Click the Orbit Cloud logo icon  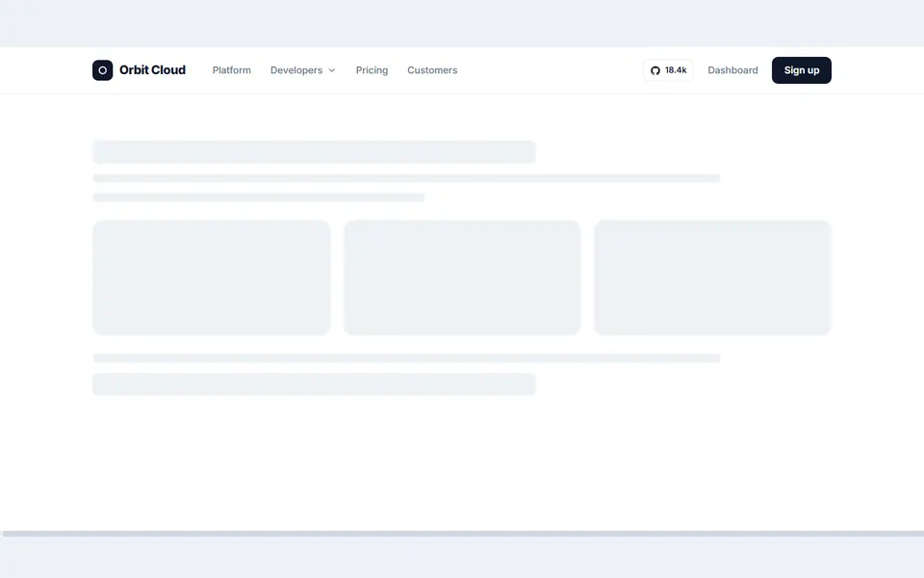click(x=103, y=70)
